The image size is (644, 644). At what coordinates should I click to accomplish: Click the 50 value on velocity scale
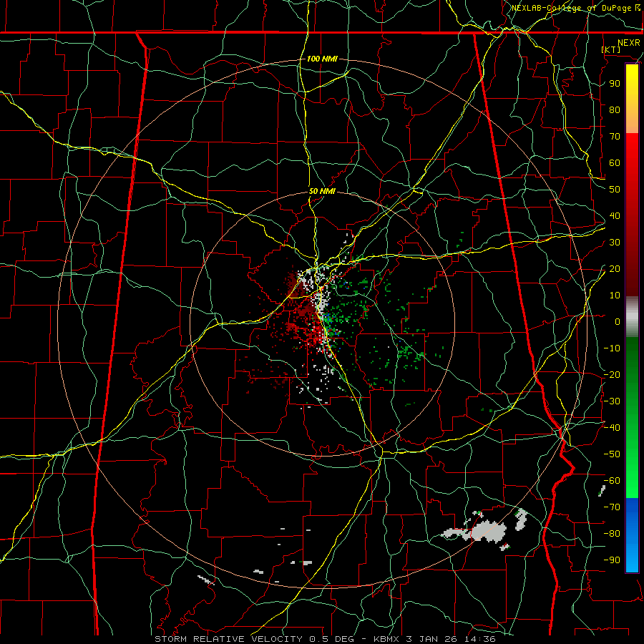pos(615,190)
